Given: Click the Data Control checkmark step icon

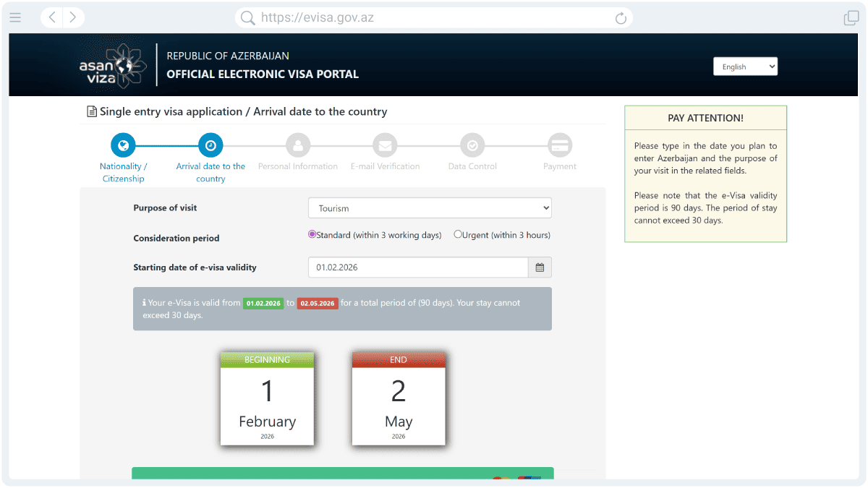Looking at the screenshot, I should (472, 145).
